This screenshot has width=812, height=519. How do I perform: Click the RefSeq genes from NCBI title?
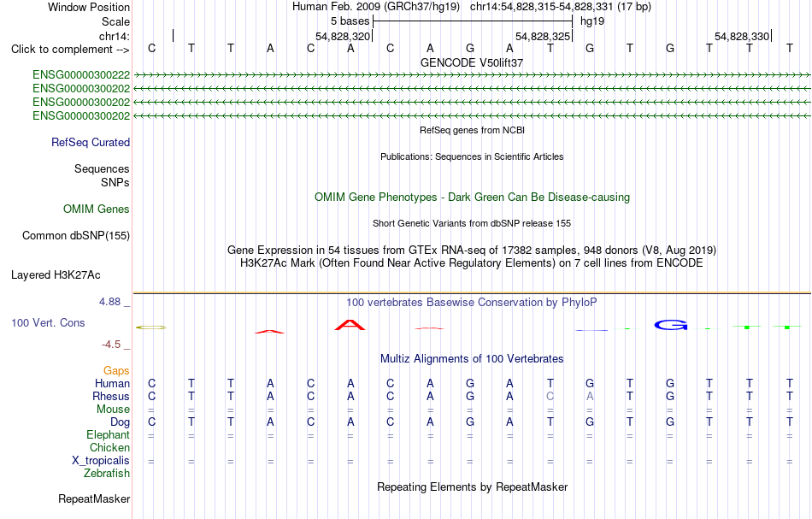473,130
